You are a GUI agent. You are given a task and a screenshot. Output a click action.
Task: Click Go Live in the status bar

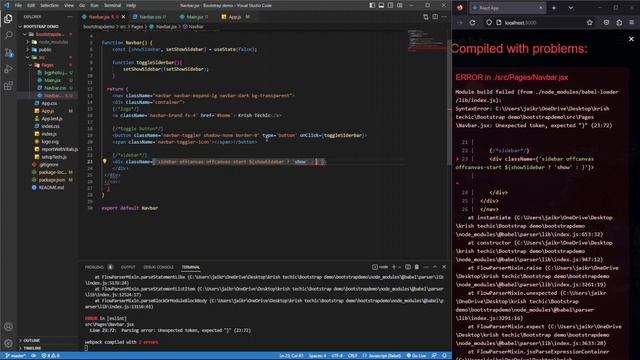416,356
